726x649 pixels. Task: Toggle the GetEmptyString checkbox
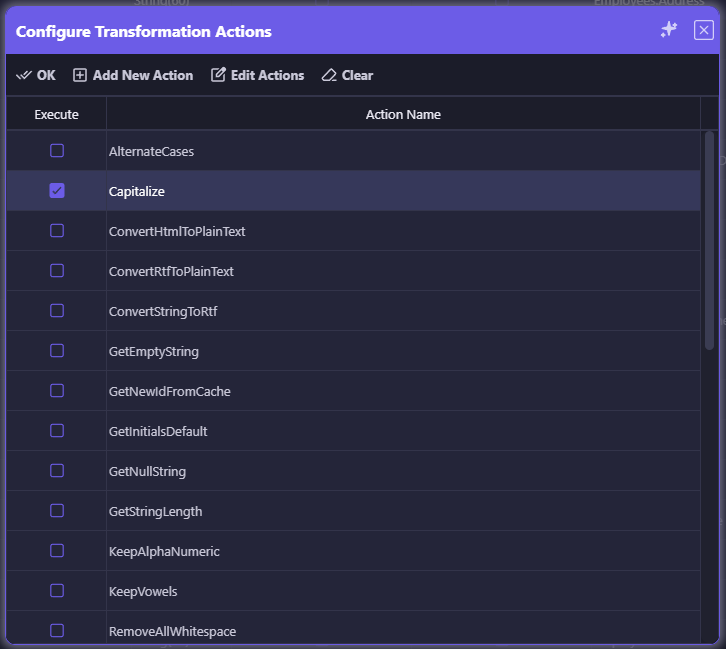click(57, 351)
